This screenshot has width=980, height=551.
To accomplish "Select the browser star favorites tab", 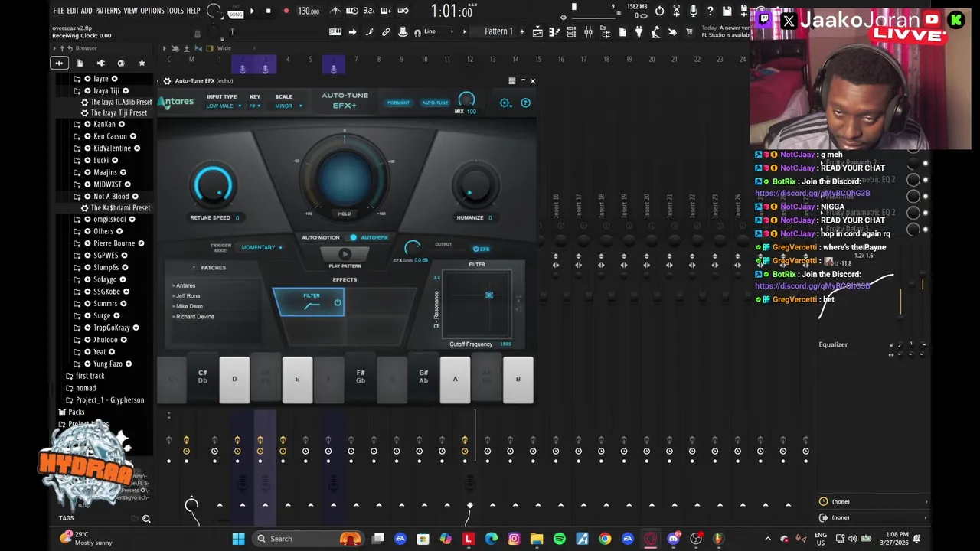I will tap(142, 63).
